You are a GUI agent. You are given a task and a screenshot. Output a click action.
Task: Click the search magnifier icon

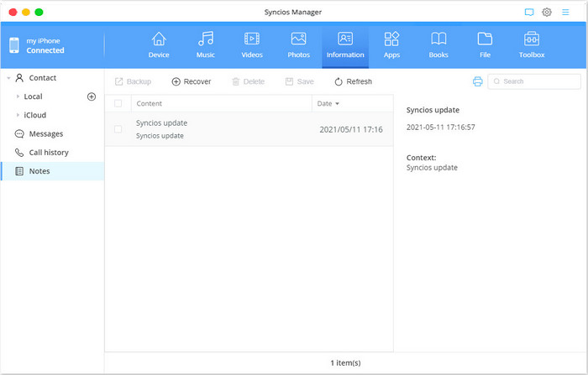pos(496,81)
